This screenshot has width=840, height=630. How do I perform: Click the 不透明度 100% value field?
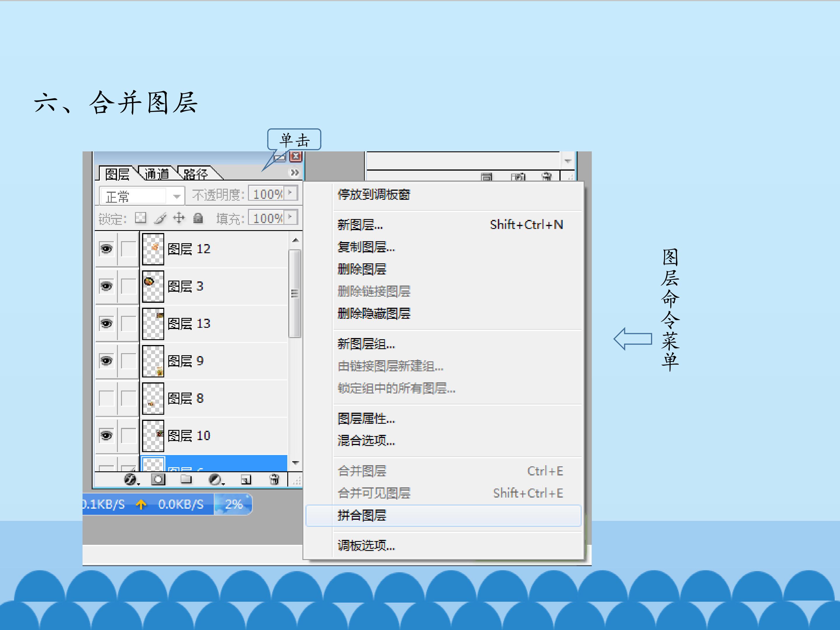[x=267, y=194]
